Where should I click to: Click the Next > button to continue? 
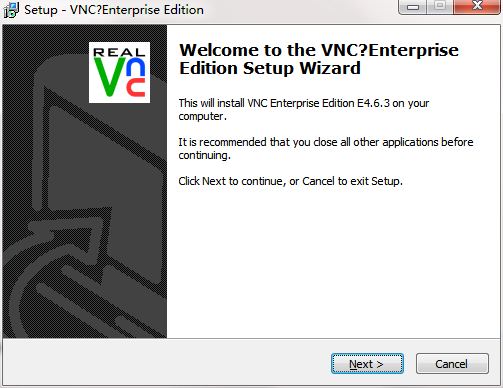(367, 364)
